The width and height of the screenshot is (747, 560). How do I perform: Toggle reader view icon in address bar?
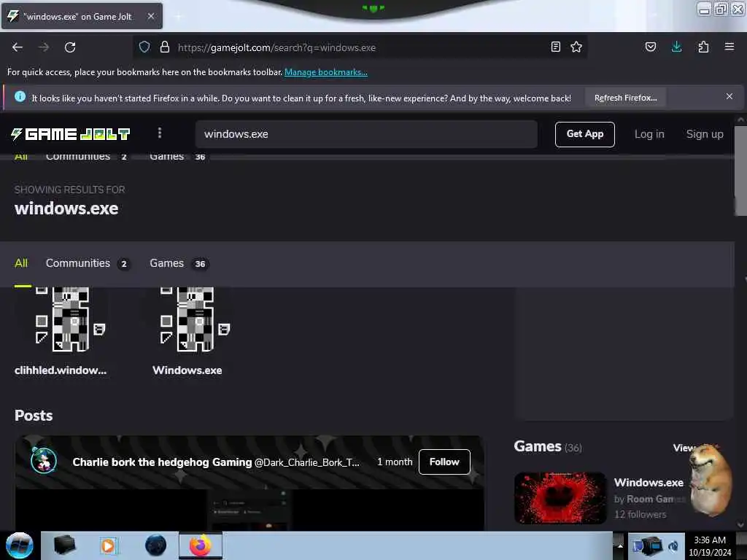pos(555,47)
